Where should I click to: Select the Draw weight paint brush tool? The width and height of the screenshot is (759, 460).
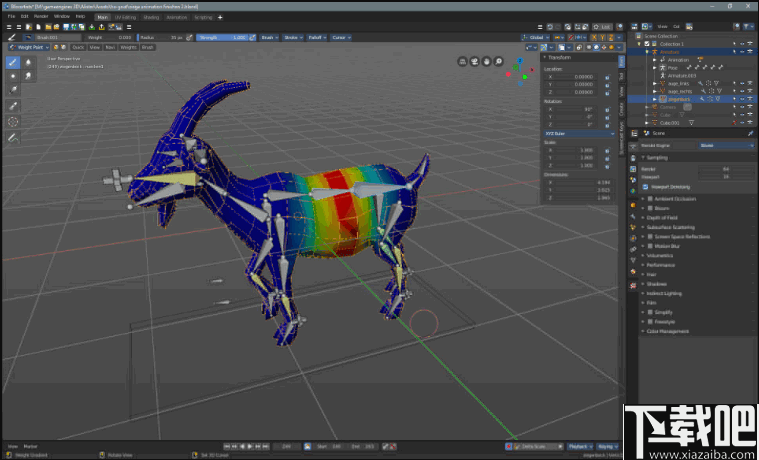13,62
